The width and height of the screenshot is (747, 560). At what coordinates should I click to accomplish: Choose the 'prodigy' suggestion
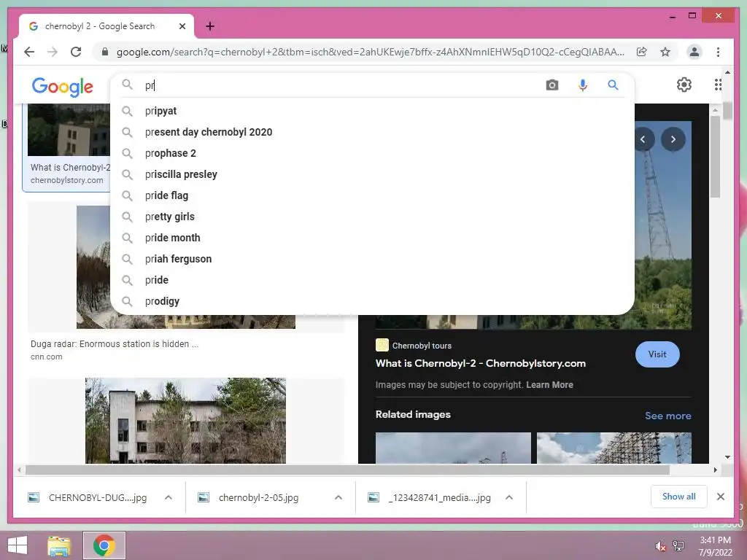coord(372,301)
